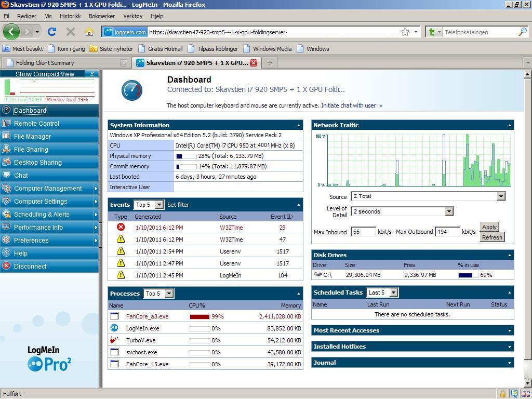The height and width of the screenshot is (399, 532).
Task: Collapse the Network Traffic panel
Action: click(510, 126)
